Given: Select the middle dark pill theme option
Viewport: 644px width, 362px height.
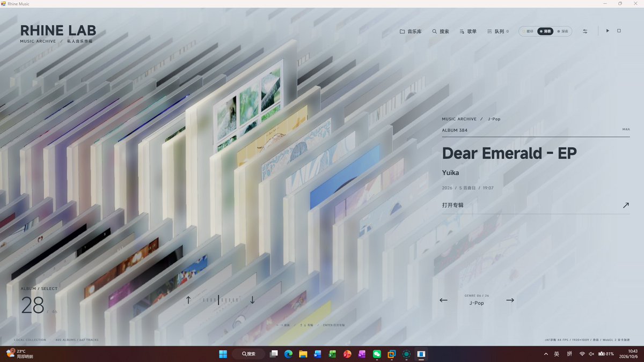Looking at the screenshot, I should pos(545,32).
